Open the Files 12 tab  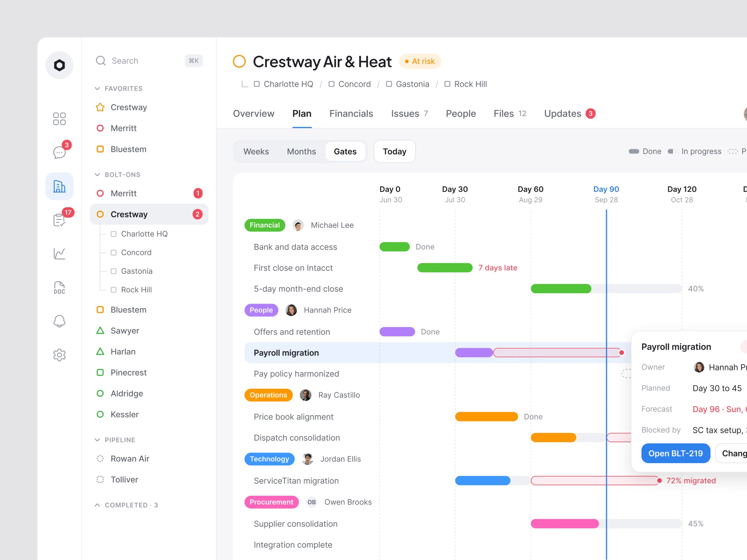510,114
